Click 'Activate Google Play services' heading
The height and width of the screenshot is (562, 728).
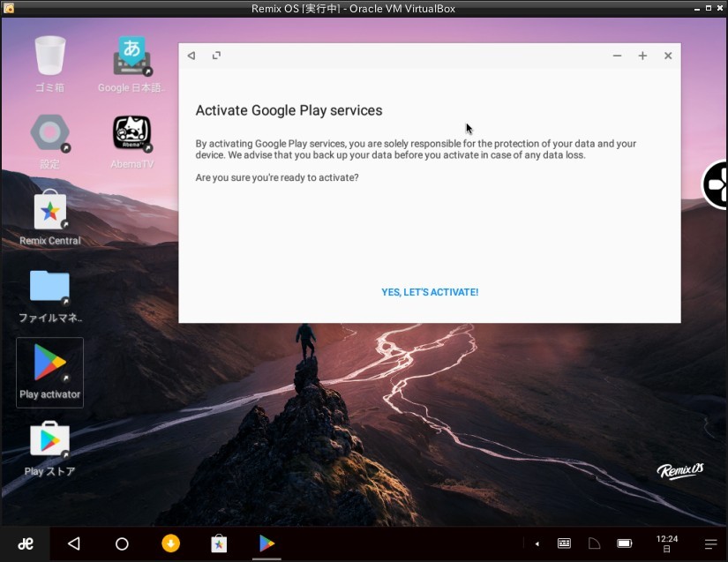pos(289,110)
